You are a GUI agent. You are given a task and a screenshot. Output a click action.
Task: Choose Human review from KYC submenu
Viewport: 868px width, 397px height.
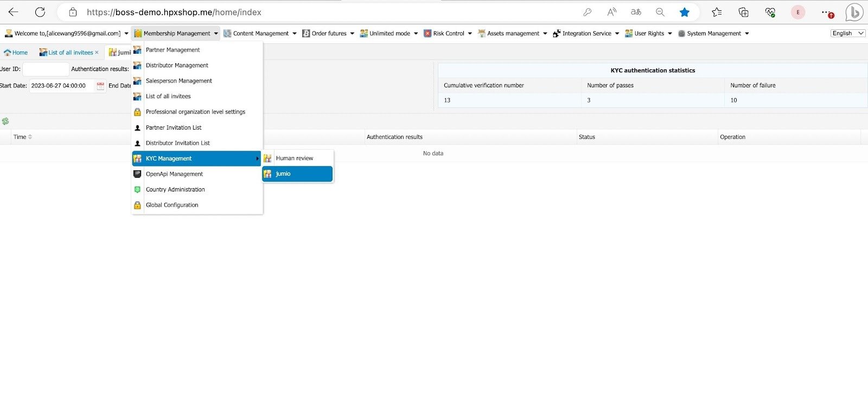[x=295, y=158]
